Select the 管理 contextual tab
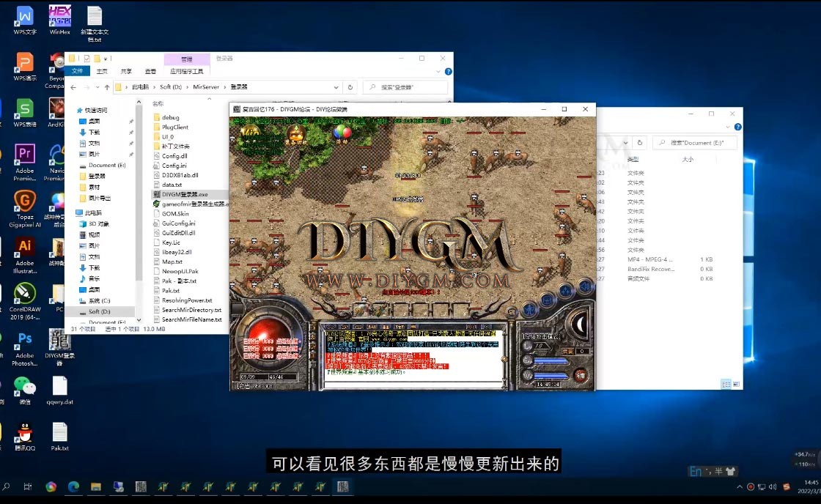821x504 pixels. click(186, 59)
